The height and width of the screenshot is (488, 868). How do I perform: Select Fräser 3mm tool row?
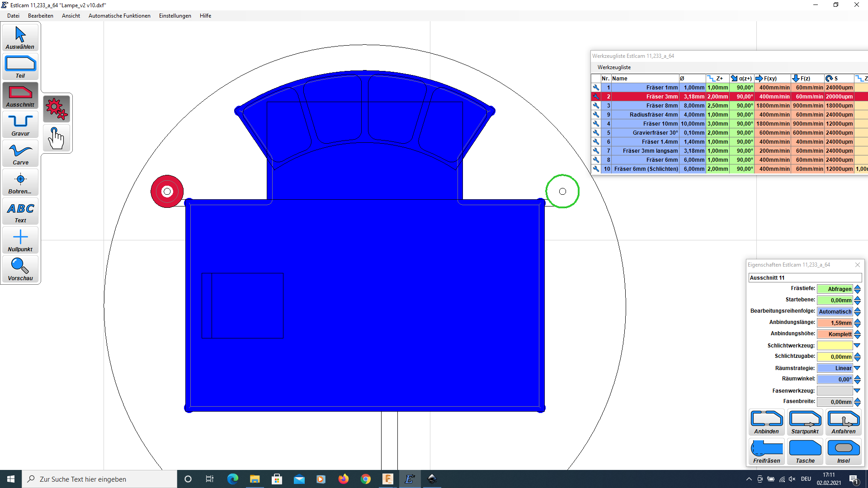click(730, 97)
